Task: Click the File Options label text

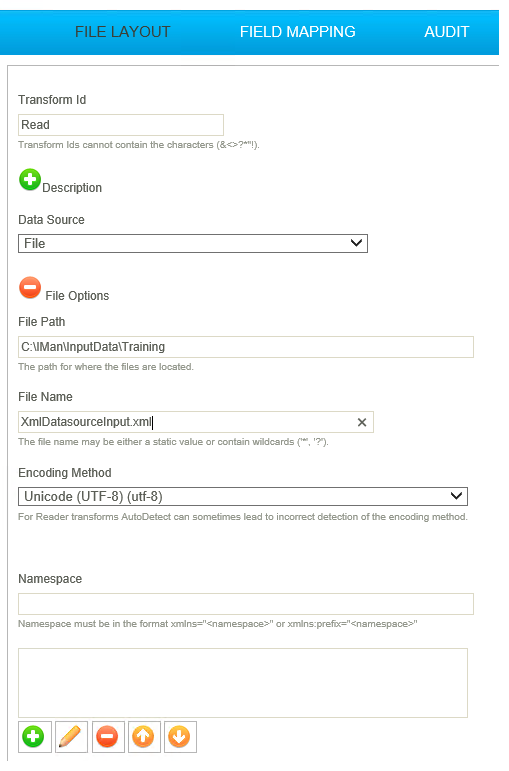Action: click(77, 296)
